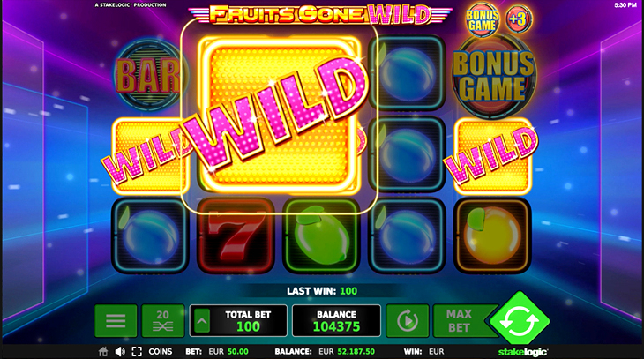
Task: Click the MAX BET button
Action: (460, 321)
